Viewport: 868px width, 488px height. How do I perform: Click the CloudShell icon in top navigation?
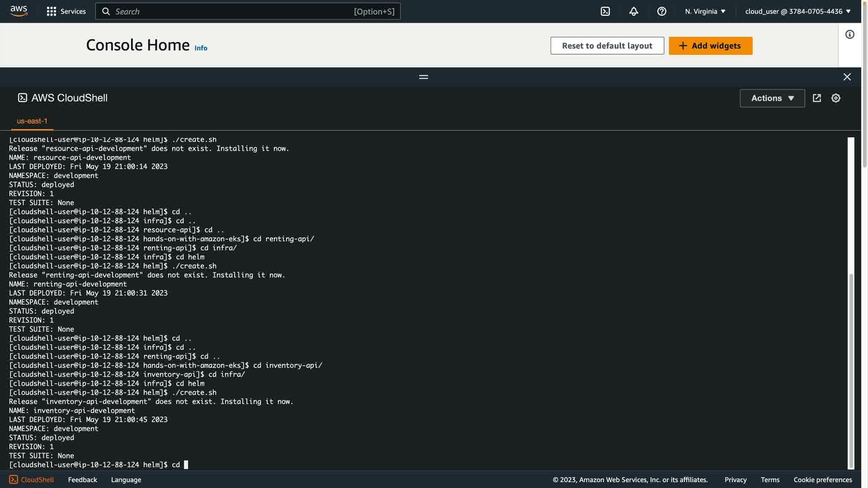(x=605, y=11)
